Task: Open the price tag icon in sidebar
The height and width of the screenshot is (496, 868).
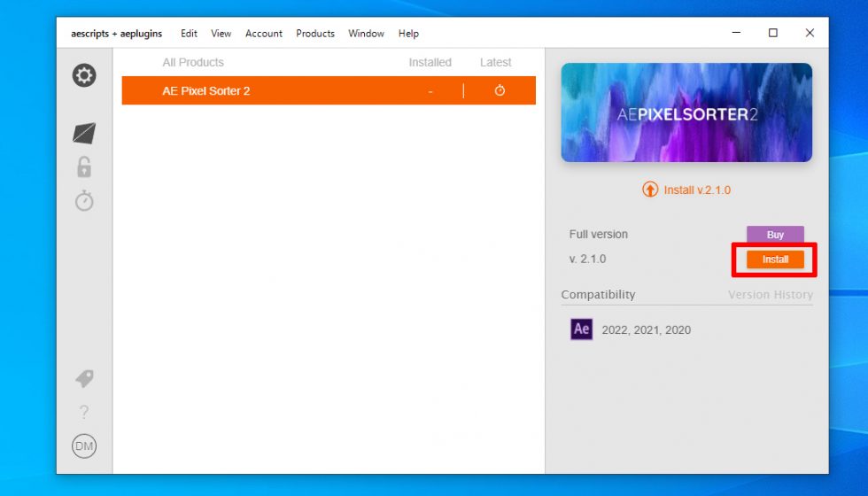Action: [84, 379]
